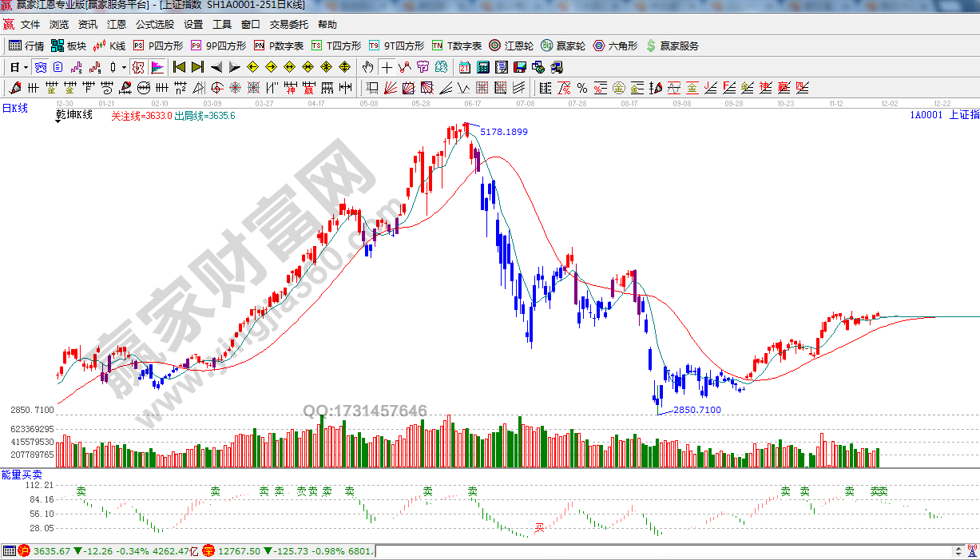Click the K线 candlestick chart button
Screen dimensions: 980x560
[109, 46]
